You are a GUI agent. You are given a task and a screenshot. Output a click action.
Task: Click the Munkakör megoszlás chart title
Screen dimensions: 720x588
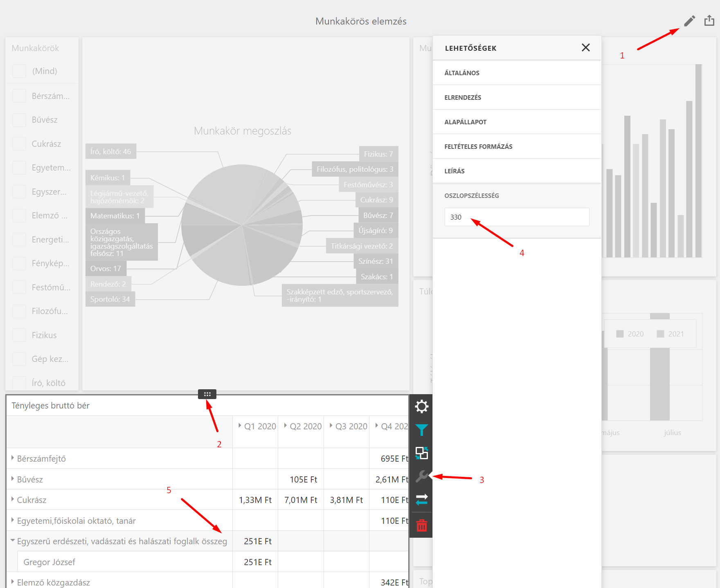click(x=243, y=131)
